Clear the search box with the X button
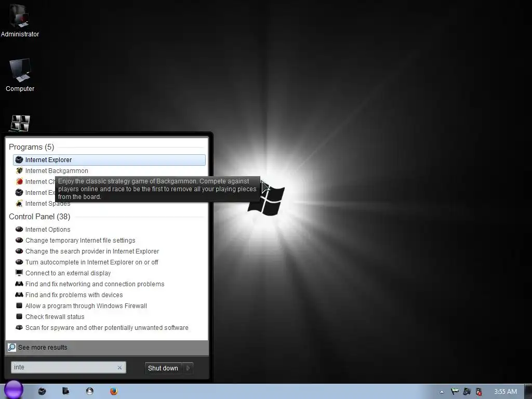Screen dimensions: 532x399 (x=120, y=368)
